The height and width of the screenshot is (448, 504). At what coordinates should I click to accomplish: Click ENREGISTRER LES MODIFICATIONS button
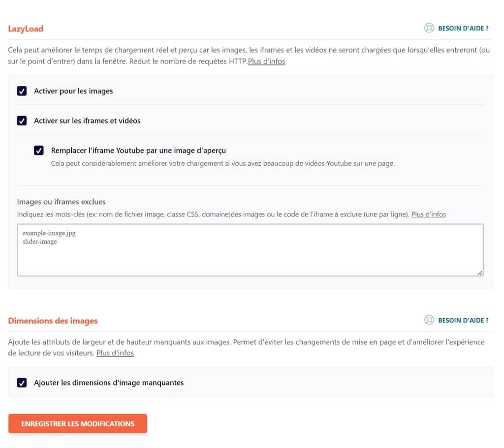(x=78, y=423)
